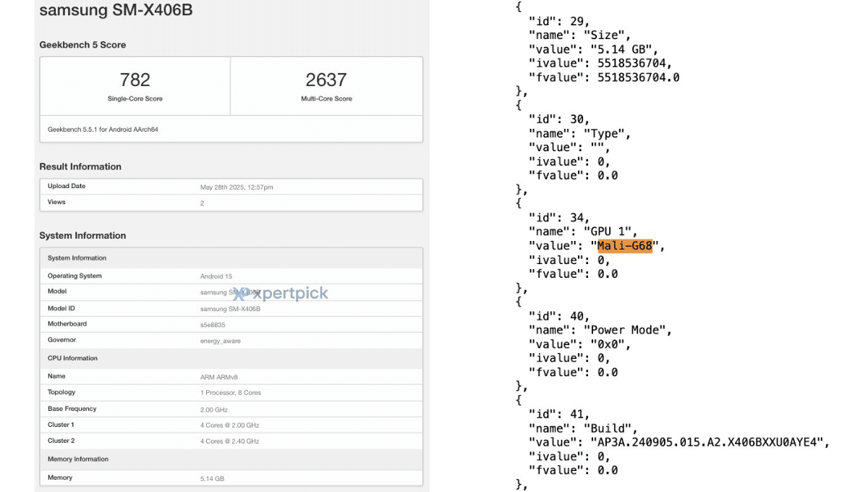The width and height of the screenshot is (868, 492).
Task: Select the multi-core score 2637
Action: [326, 80]
